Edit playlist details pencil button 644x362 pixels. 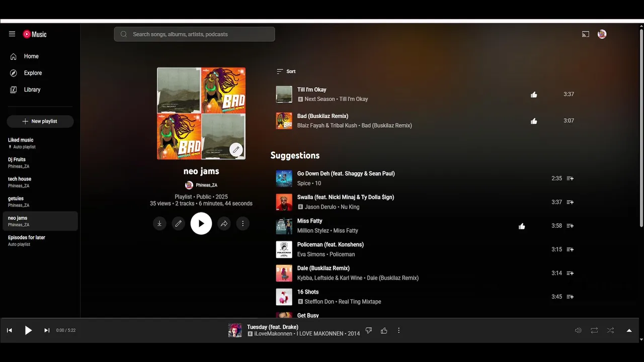click(x=178, y=224)
